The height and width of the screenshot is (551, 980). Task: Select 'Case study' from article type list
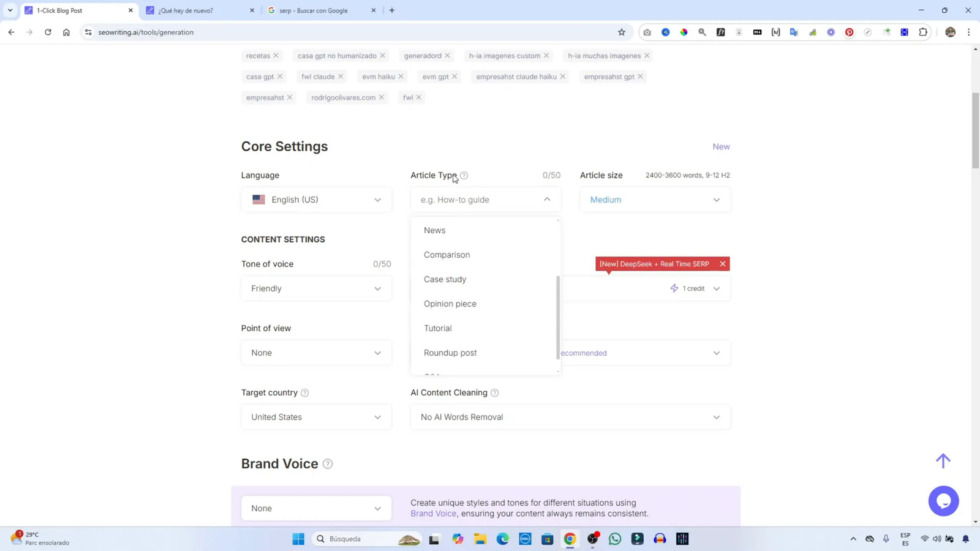(445, 279)
